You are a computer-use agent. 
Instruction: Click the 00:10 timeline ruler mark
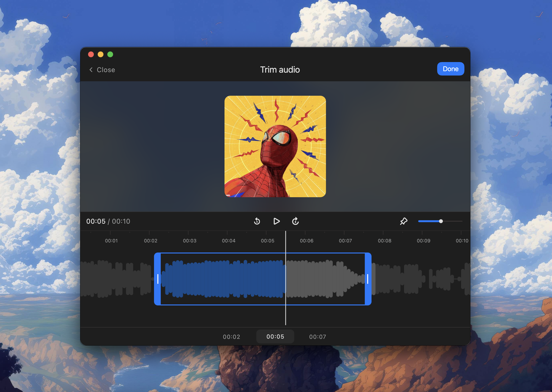462,241
